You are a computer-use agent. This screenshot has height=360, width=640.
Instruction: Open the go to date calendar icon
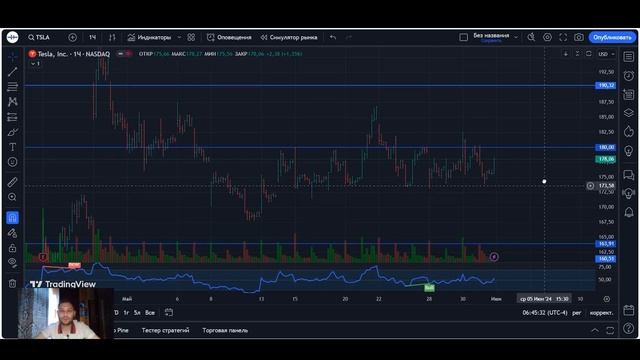tap(169, 313)
